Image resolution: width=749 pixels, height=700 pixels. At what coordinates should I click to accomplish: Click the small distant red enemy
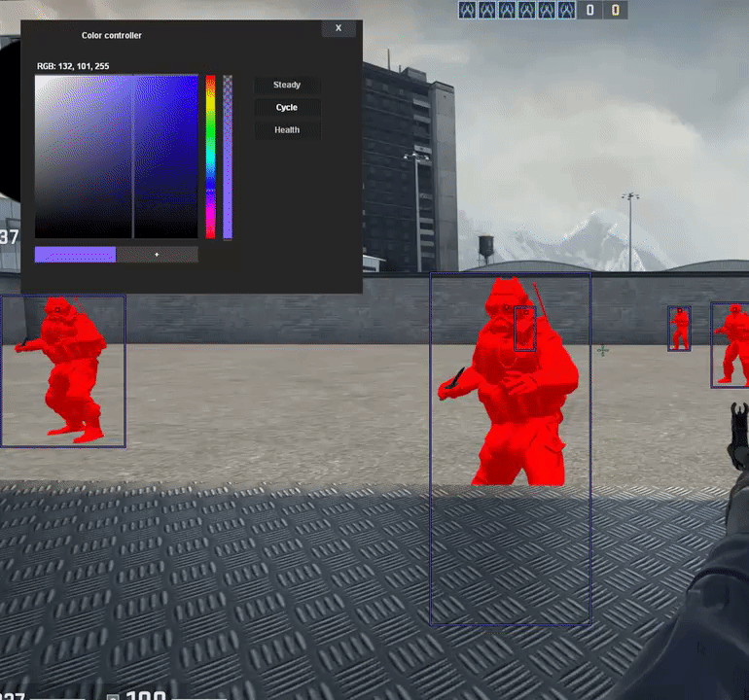tap(679, 329)
